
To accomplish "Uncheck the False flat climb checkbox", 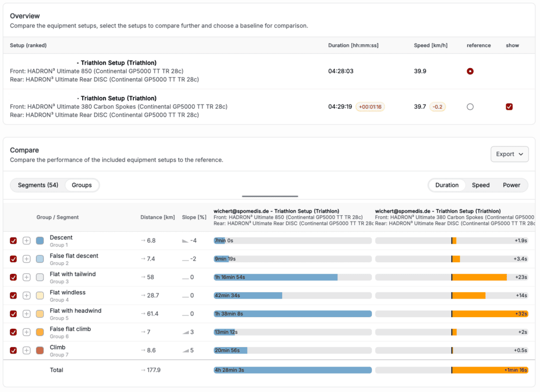I will [13, 332].
